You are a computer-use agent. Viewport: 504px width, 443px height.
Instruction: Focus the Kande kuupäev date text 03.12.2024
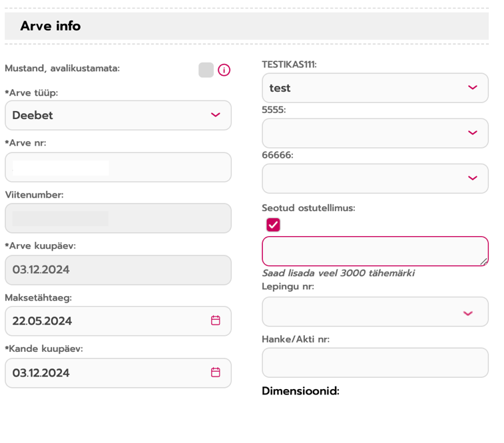pos(41,373)
